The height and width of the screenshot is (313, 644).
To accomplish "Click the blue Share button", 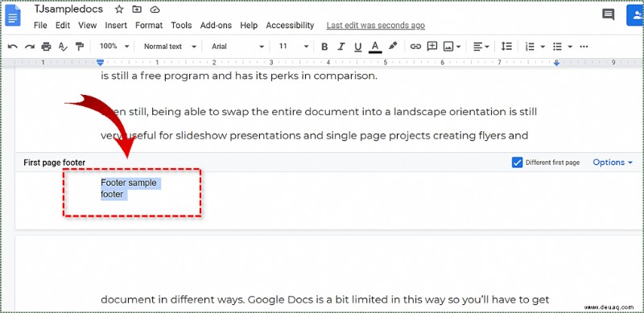I will (x=635, y=14).
